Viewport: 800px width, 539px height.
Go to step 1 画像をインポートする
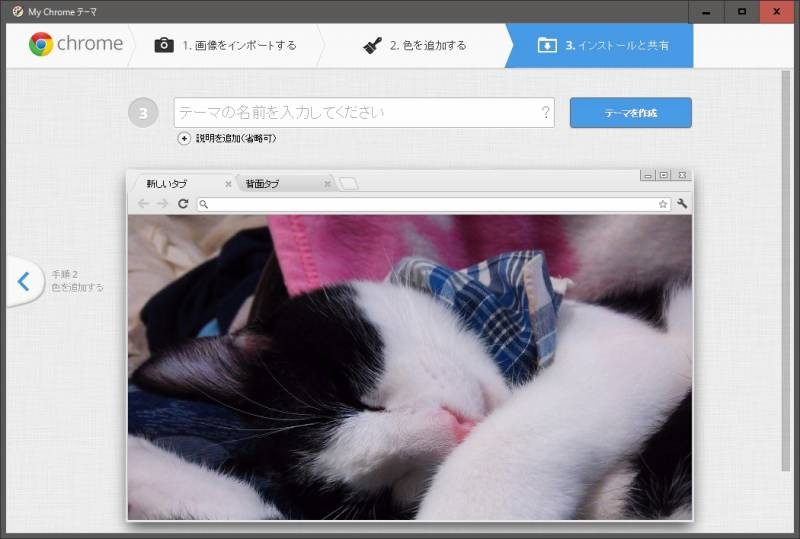225,45
